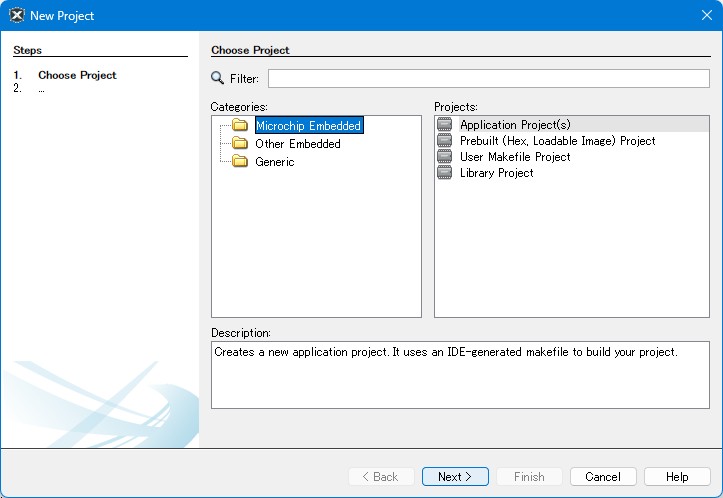Click the MPLAB X icon in title bar
The height and width of the screenshot is (498, 723).
(16, 16)
